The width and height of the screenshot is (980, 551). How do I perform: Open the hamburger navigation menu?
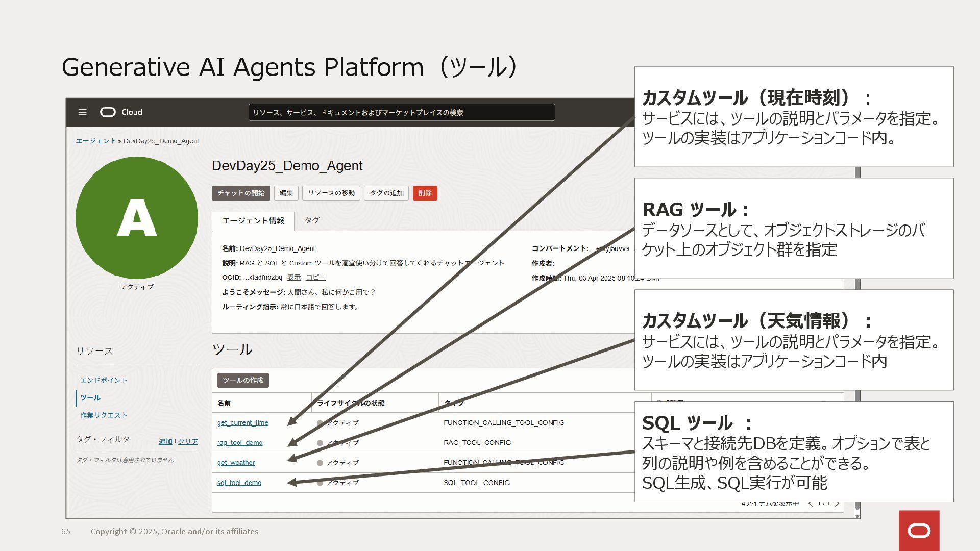point(82,112)
